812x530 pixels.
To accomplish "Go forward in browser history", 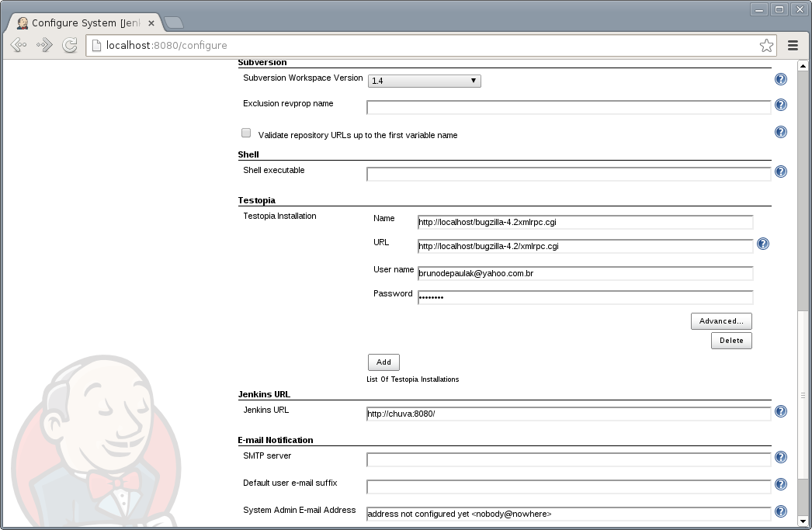I will [44, 45].
